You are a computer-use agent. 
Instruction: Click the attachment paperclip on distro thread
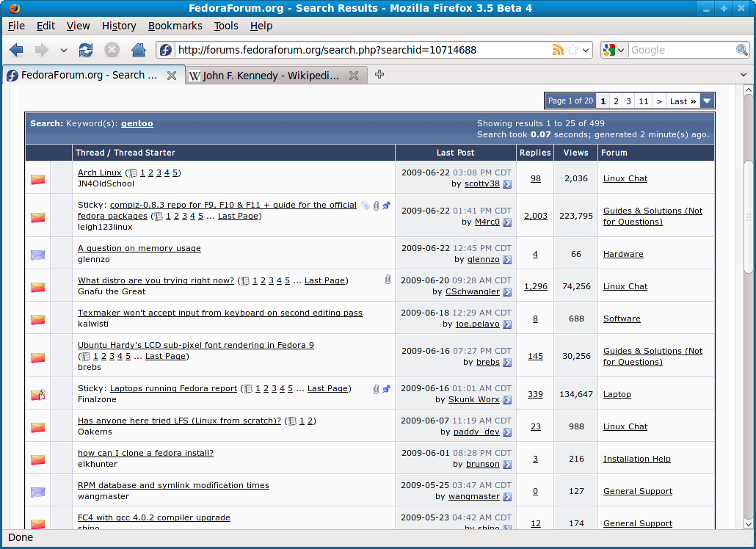pyautogui.click(x=388, y=280)
